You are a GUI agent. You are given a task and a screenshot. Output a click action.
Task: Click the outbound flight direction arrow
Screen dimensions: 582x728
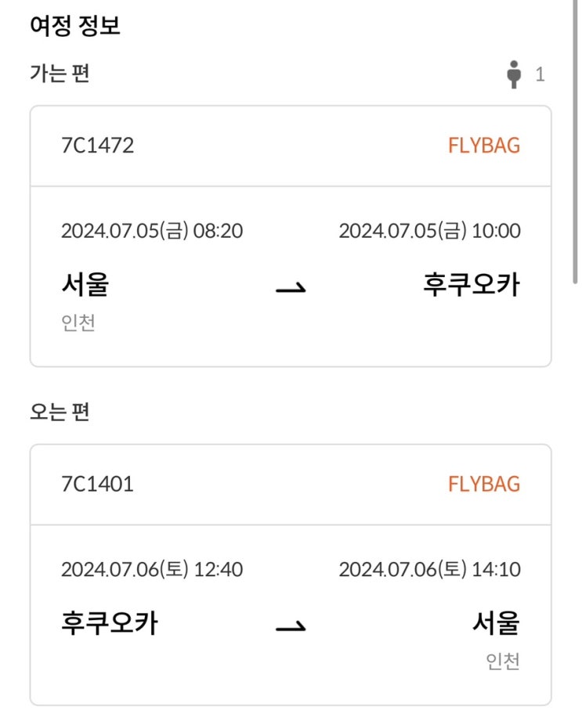pyautogui.click(x=290, y=288)
